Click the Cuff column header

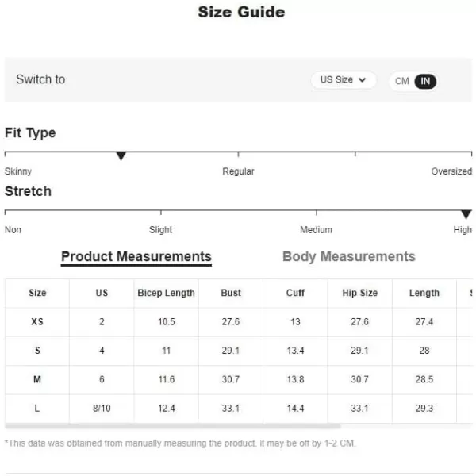pyautogui.click(x=295, y=293)
